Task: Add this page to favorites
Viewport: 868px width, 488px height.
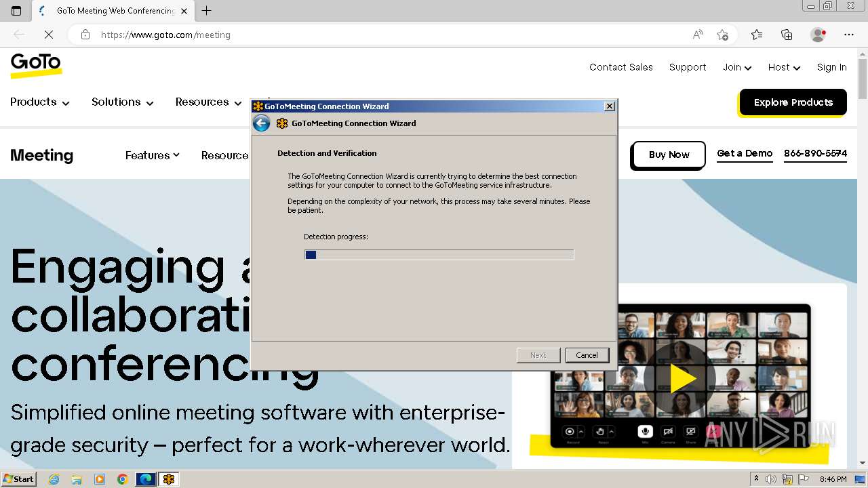Action: [722, 35]
